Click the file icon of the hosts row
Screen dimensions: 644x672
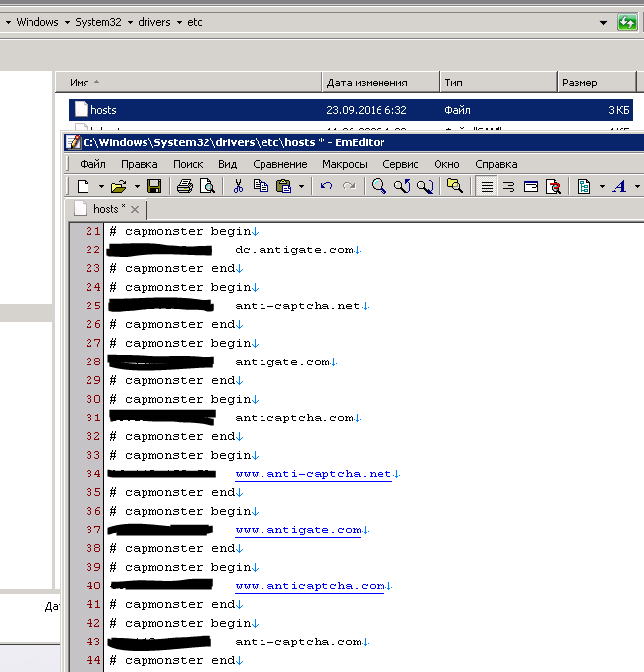coord(81,110)
